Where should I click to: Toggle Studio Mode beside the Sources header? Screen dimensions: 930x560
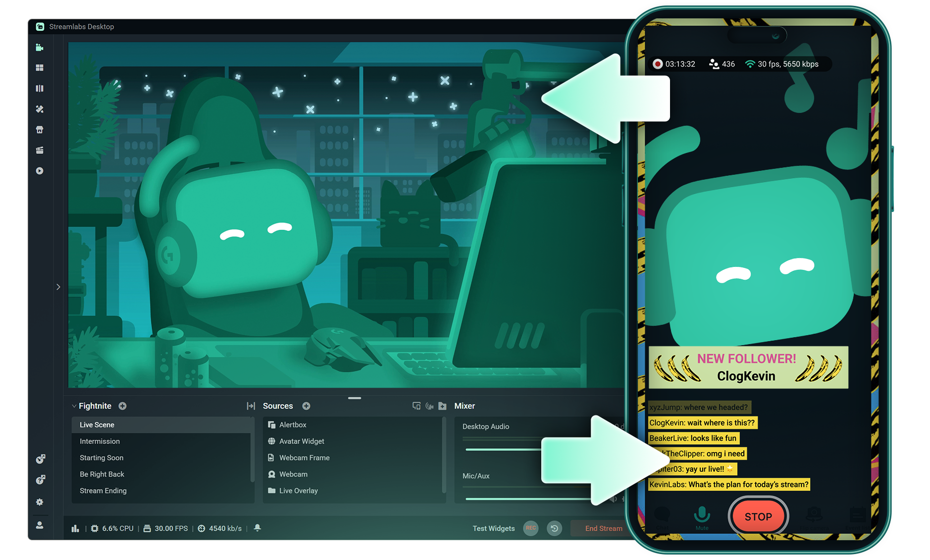coord(251,406)
